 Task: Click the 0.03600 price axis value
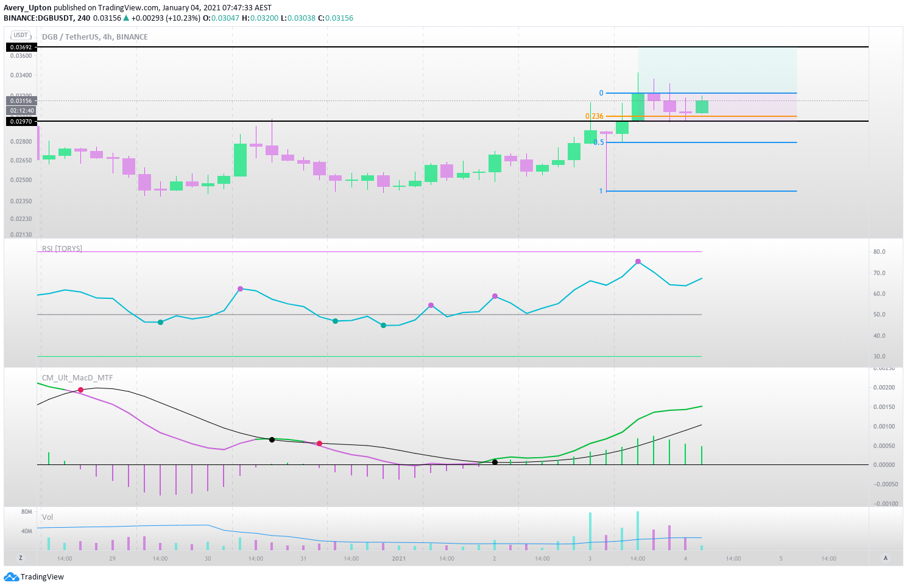(21, 55)
